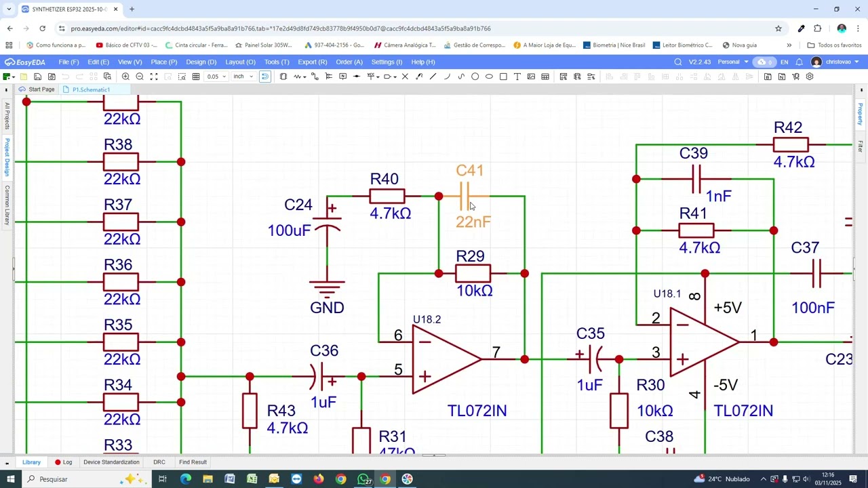
Task: Open File Explorer from the taskbar
Action: [208, 479]
